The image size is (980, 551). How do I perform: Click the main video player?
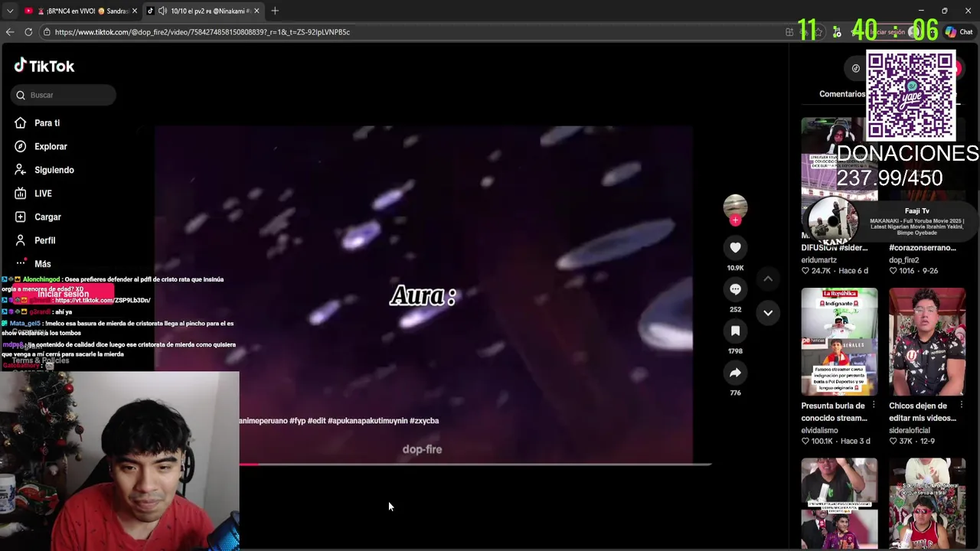pos(423,295)
